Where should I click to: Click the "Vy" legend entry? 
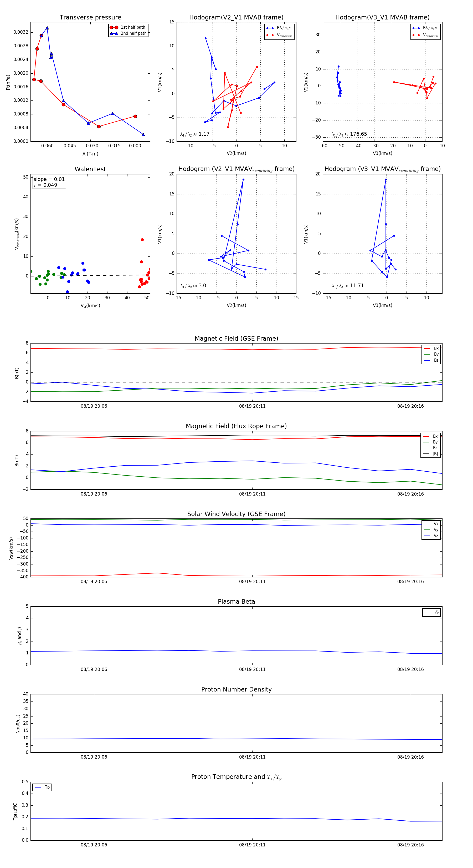(x=431, y=530)
